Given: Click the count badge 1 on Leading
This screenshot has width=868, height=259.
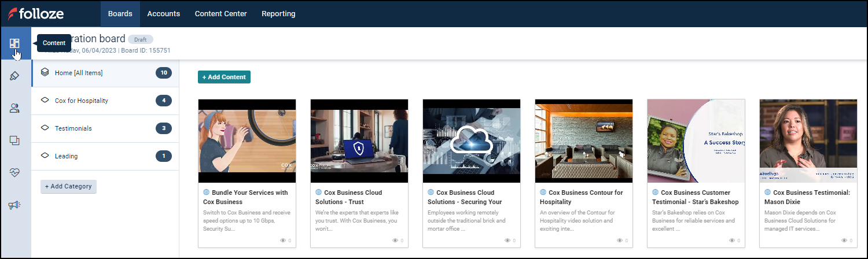Looking at the screenshot, I should coord(164,156).
